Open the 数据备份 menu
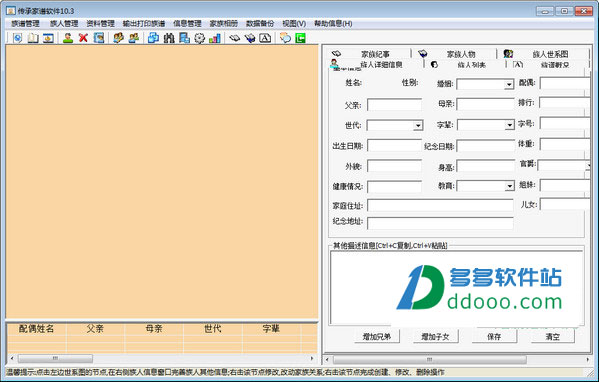This screenshot has width=599, height=382. point(260,24)
